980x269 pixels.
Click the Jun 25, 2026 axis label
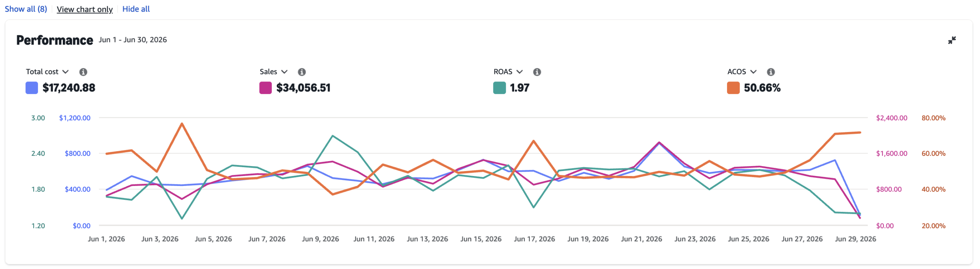(x=748, y=239)
